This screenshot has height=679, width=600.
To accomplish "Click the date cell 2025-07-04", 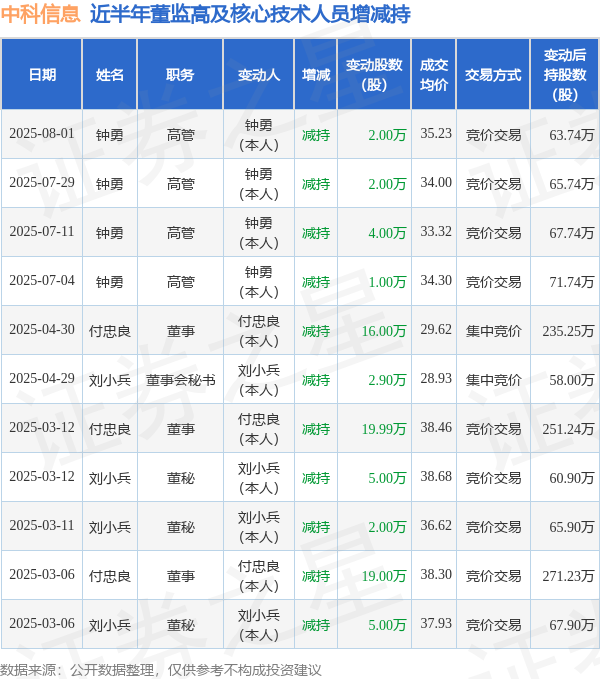I will point(42,280).
